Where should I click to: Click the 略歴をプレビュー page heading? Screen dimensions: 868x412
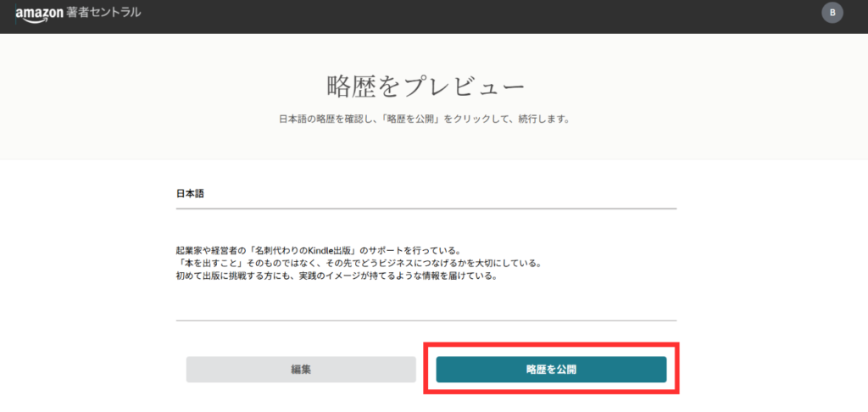pyautogui.click(x=425, y=86)
